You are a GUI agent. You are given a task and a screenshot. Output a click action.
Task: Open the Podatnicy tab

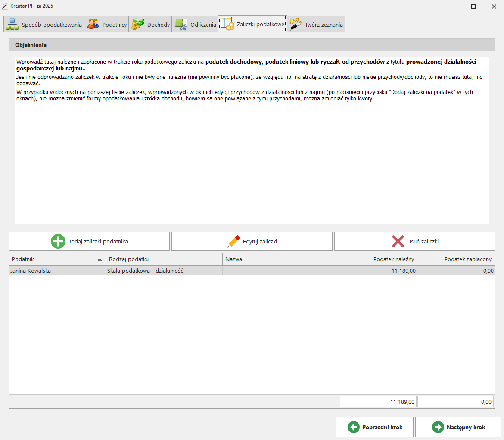click(x=107, y=24)
